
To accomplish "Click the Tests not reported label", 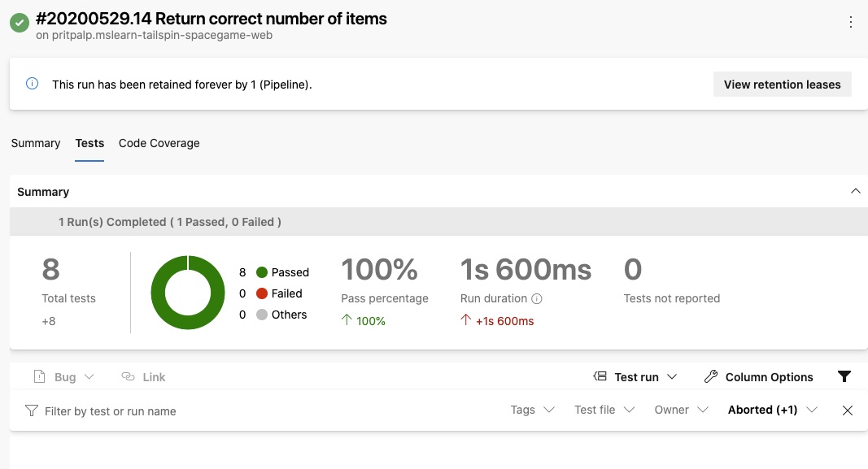I will pos(671,298).
